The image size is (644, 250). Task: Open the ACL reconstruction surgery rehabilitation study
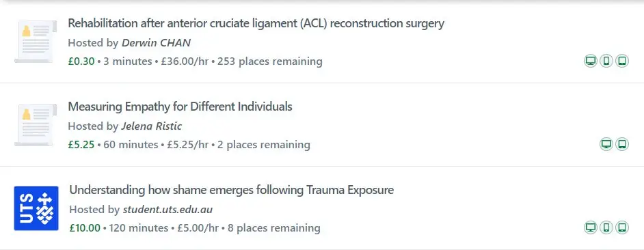[x=256, y=23]
